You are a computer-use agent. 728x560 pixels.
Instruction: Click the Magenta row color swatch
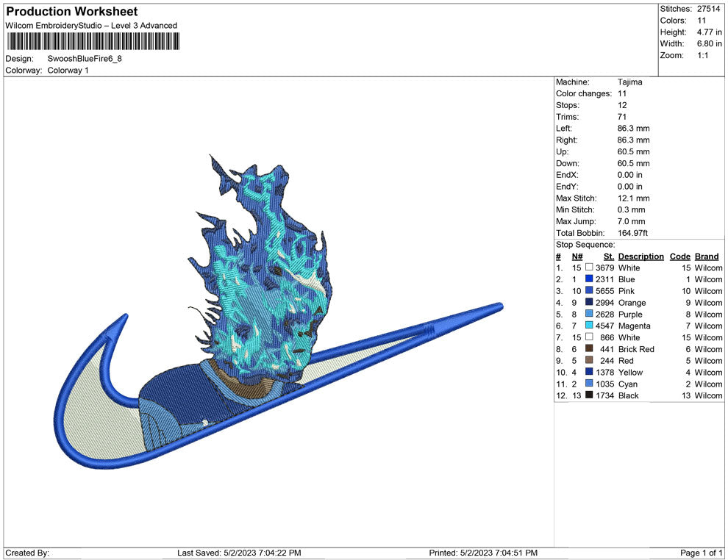pos(589,326)
